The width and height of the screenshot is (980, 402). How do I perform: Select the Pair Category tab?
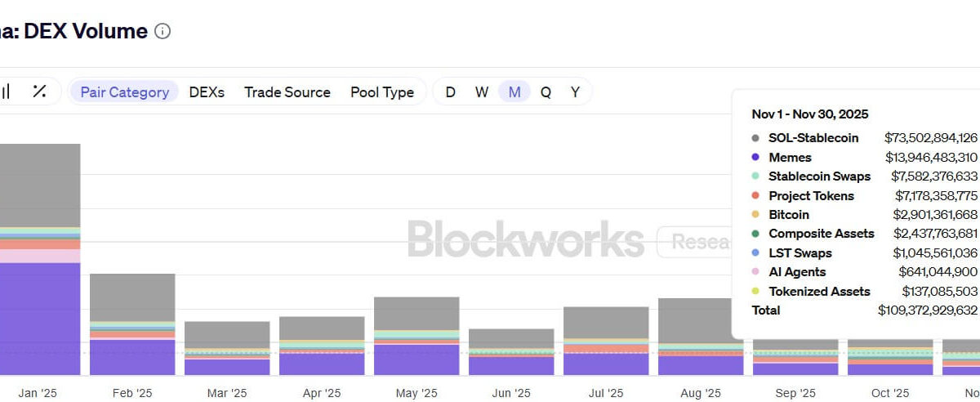[x=124, y=92]
